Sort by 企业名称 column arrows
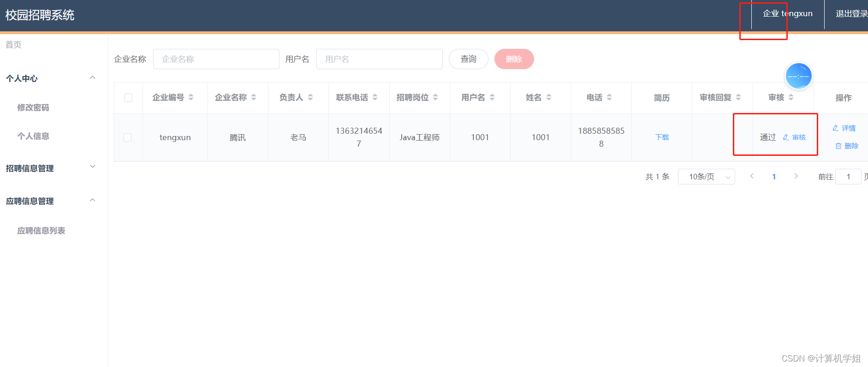Image resolution: width=868 pixels, height=367 pixels. tap(254, 97)
